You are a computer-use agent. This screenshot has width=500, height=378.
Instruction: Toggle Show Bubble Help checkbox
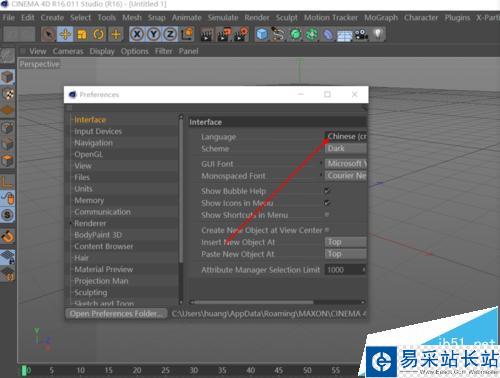tap(327, 191)
